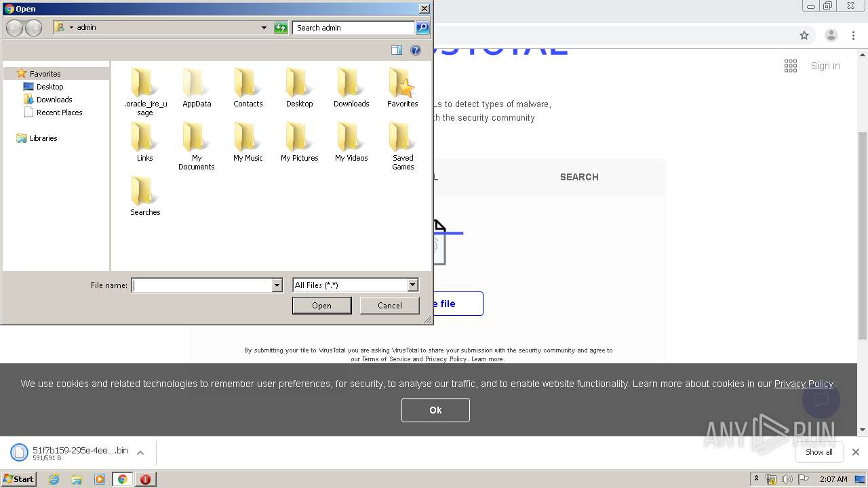
Task: Expand the address bar path dropdown
Action: [264, 28]
